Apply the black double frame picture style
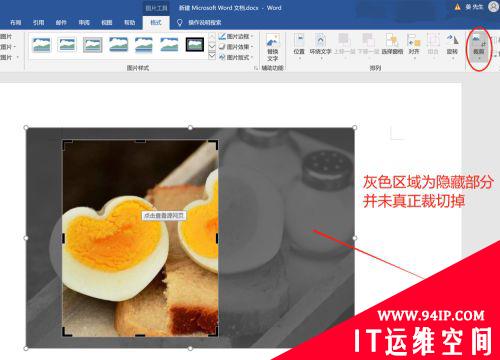Image resolution: width=500 pixels, height=360 pixels. tap(195, 45)
